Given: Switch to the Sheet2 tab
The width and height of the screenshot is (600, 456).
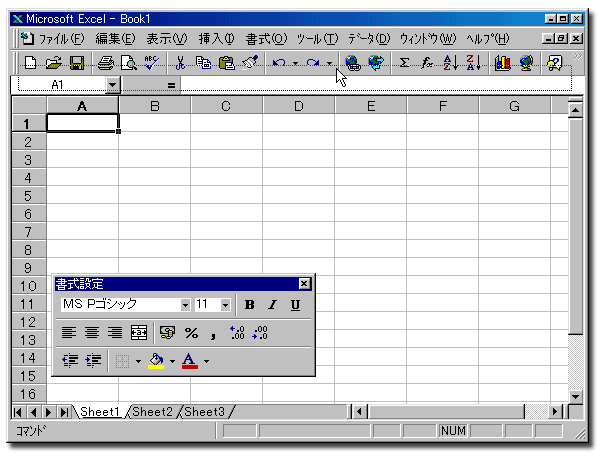Looking at the screenshot, I should click(x=152, y=412).
